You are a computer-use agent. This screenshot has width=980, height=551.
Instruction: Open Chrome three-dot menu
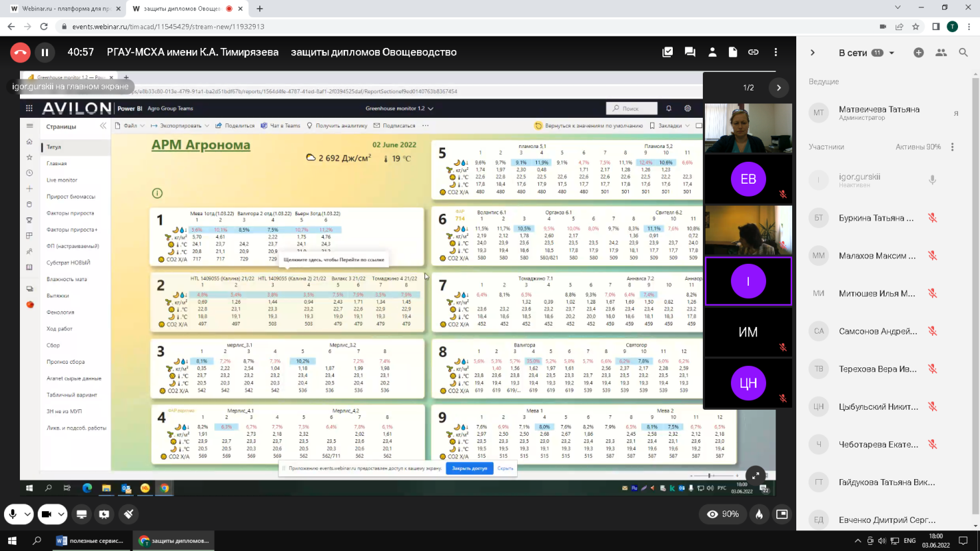pos(969,27)
